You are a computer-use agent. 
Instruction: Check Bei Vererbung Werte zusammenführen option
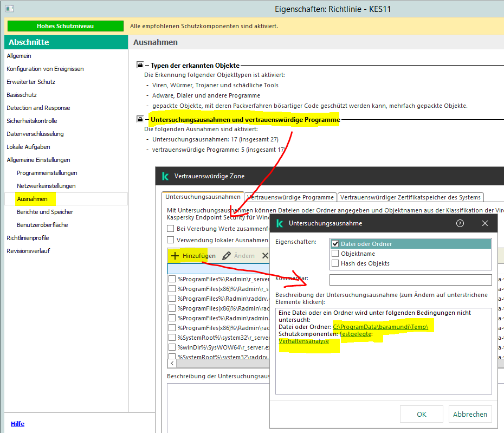pyautogui.click(x=171, y=229)
